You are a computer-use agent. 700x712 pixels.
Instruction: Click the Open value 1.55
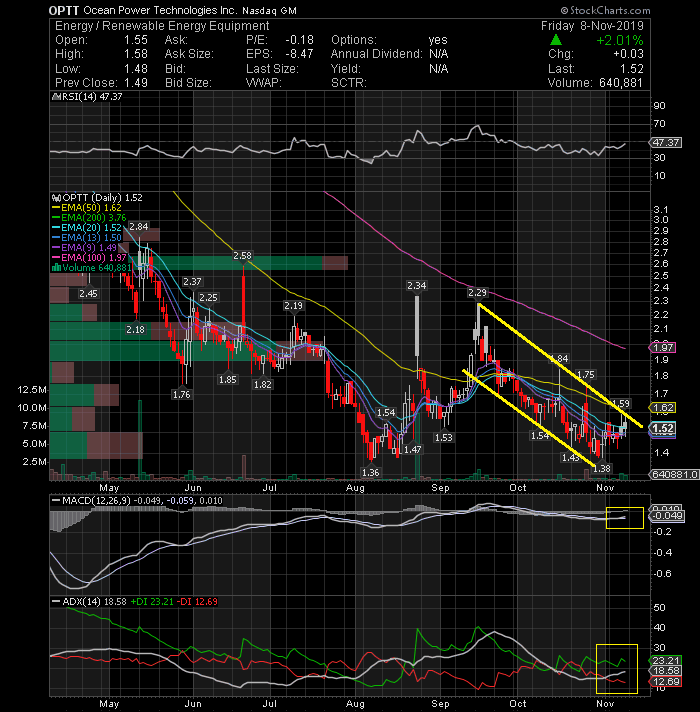tap(136, 40)
